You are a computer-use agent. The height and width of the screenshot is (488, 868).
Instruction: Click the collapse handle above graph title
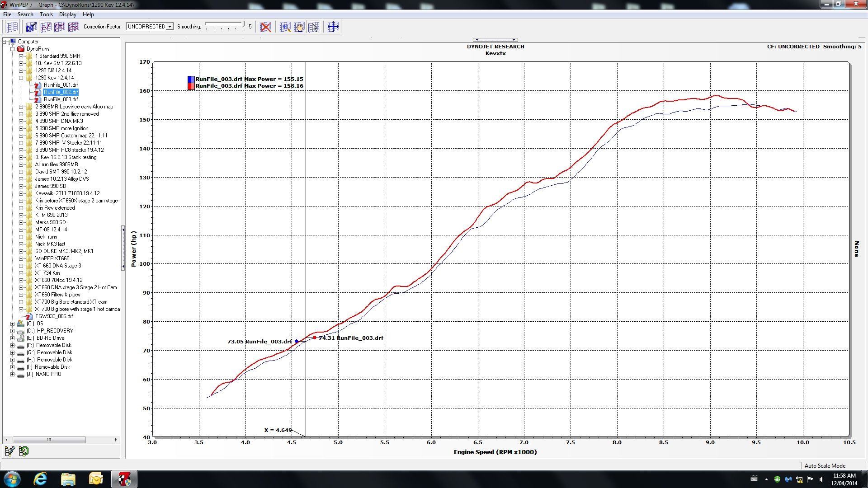click(495, 40)
